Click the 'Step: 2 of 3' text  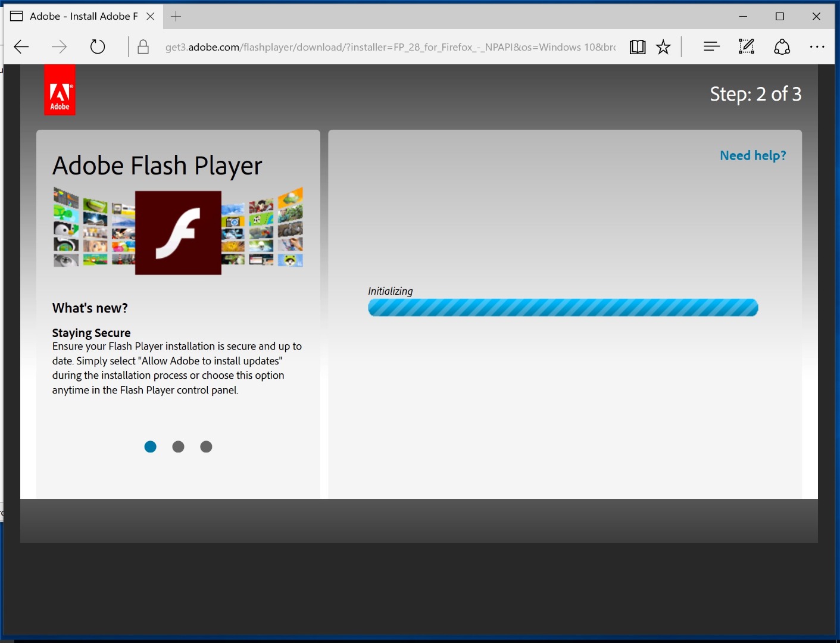pos(755,94)
